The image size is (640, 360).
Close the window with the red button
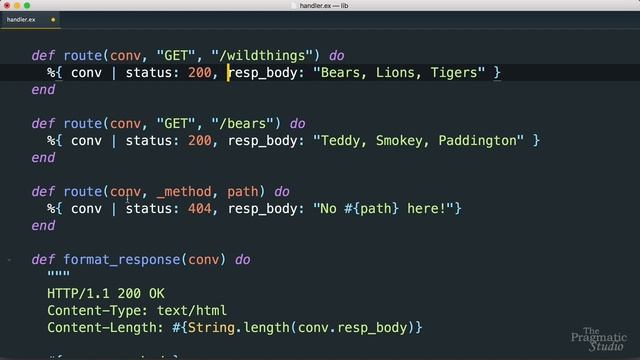[7, 6]
